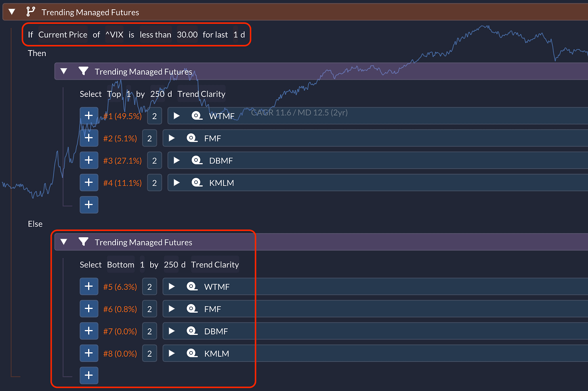Click the weight box 2 on #1 row
The image size is (588, 391).
tap(154, 116)
